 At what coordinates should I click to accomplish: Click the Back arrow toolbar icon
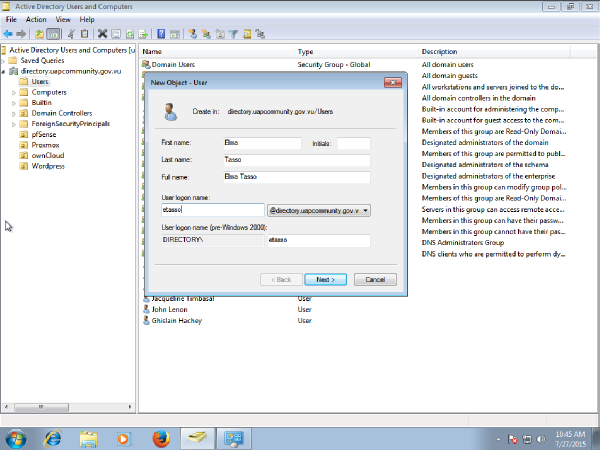(8, 34)
